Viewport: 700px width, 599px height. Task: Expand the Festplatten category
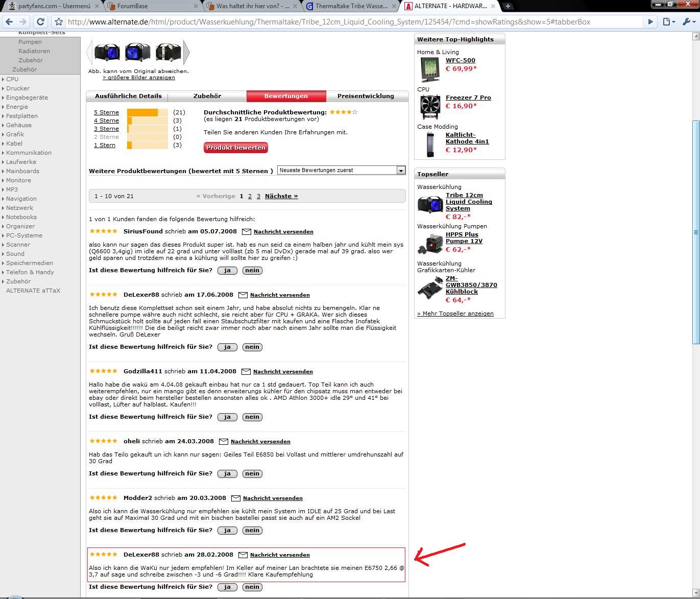[22, 116]
